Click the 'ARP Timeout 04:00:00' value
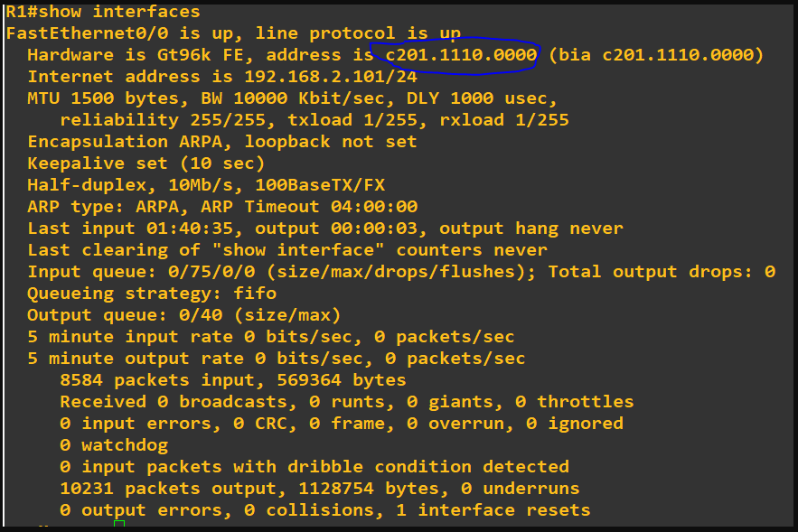This screenshot has width=798, height=532. tap(309, 207)
